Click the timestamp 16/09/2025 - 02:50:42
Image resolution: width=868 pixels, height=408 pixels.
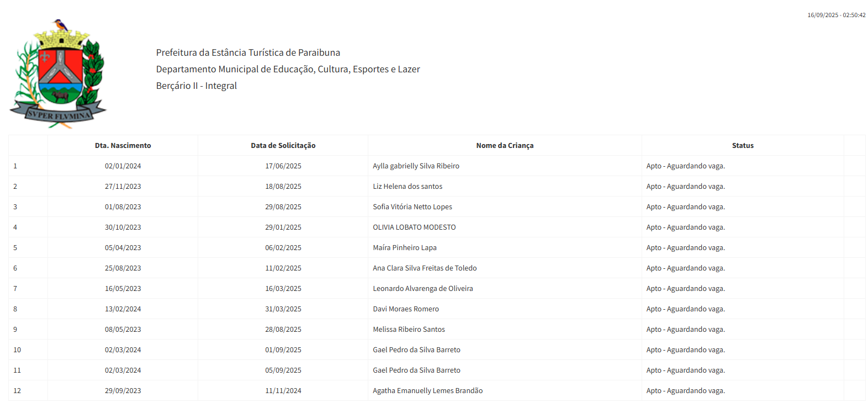(x=836, y=15)
